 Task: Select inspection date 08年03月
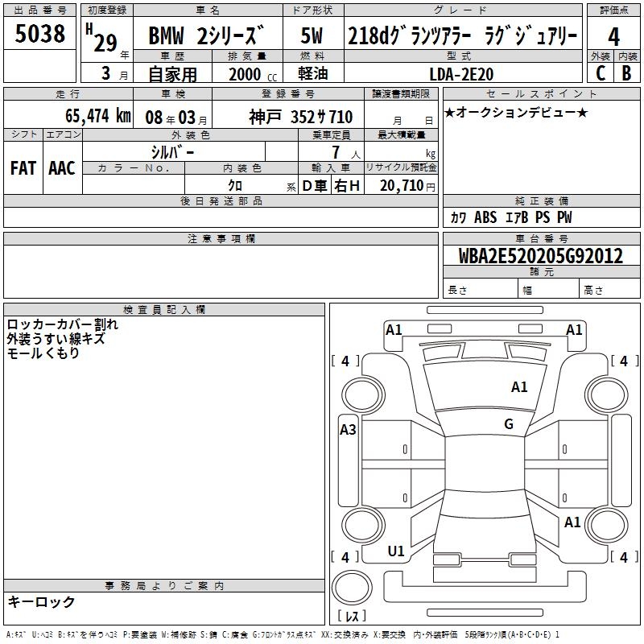point(176,118)
